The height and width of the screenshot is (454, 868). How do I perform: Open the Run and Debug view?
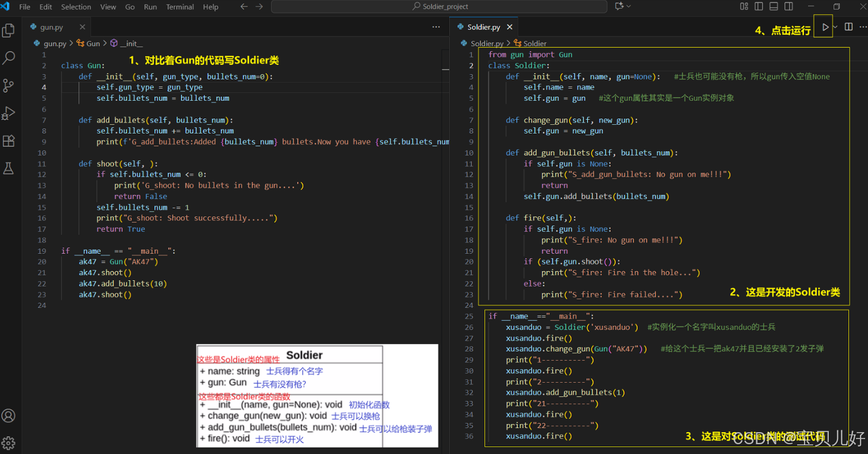coord(9,113)
